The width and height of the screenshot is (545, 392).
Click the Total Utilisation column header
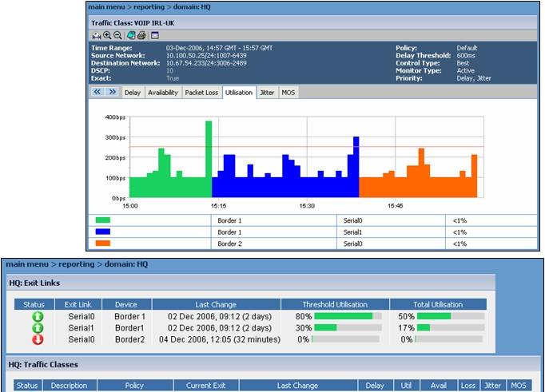click(438, 304)
